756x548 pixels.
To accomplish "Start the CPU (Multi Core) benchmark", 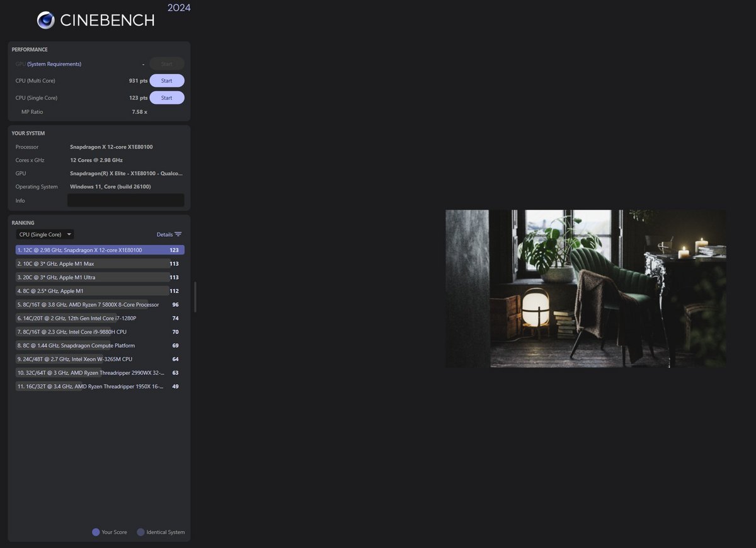I will pyautogui.click(x=167, y=81).
